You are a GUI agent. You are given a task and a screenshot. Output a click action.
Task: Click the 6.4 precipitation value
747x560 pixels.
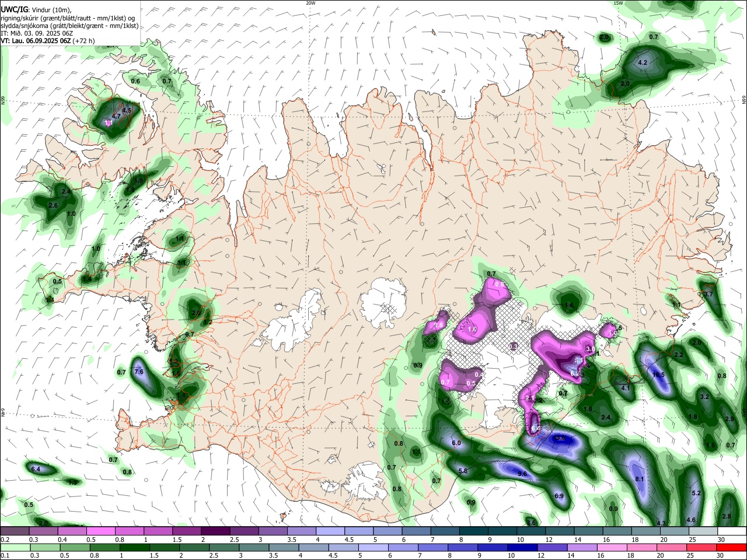[x=36, y=469]
